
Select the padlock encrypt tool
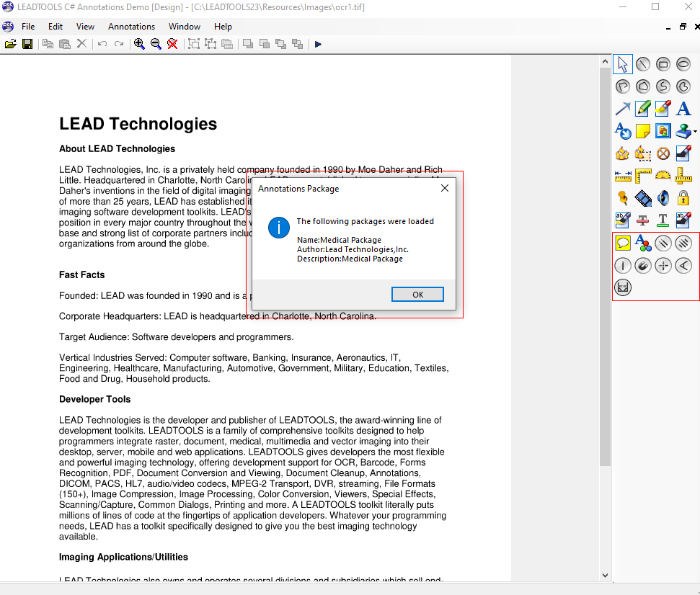(x=683, y=198)
